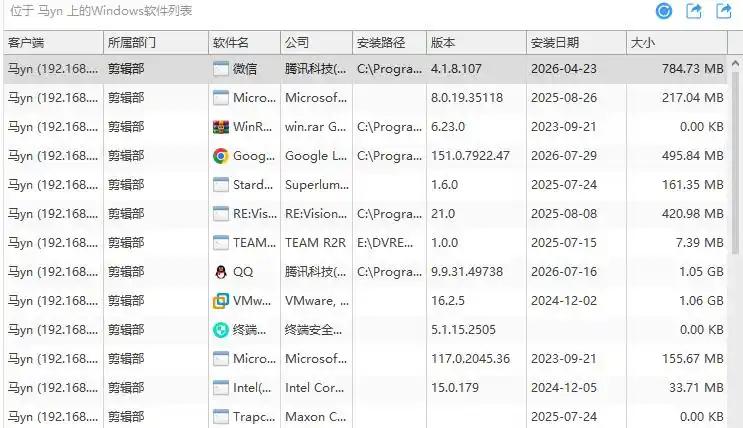This screenshot has width=743, height=428.
Task: Sort by the 客户端 column header
Action: click(x=53, y=43)
